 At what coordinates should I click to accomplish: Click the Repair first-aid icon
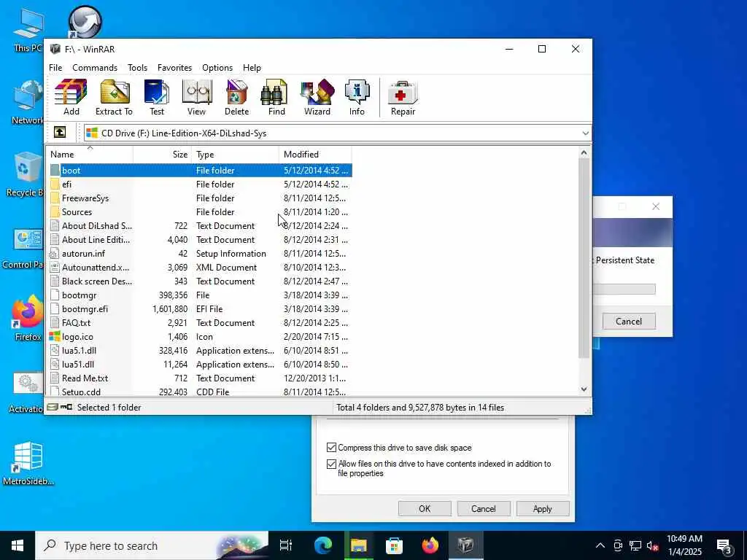(403, 98)
